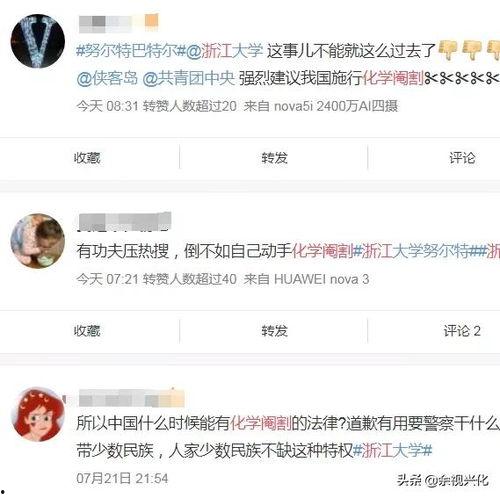Click the 07月21日 21:54 timestamp
Viewport: 500px width, 498px height.
[122, 478]
